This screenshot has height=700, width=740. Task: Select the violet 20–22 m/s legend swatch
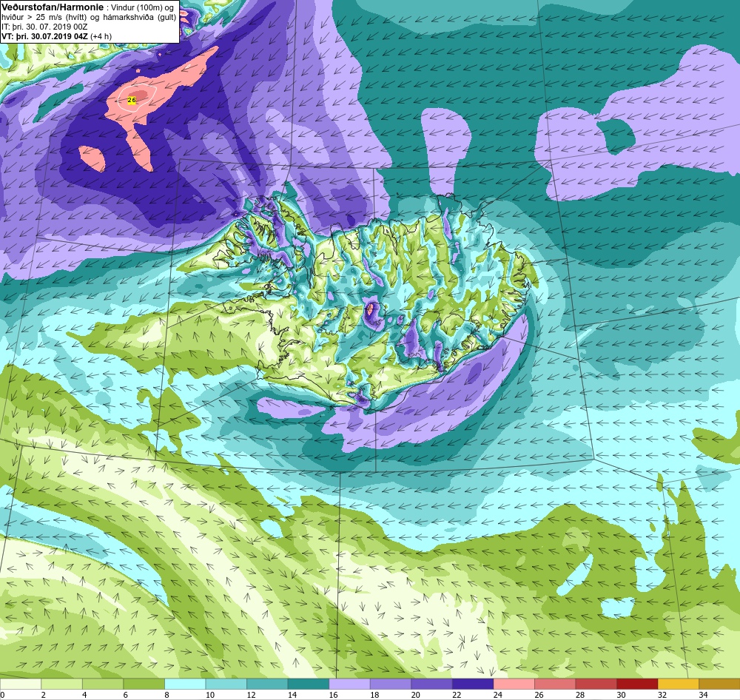[431, 684]
